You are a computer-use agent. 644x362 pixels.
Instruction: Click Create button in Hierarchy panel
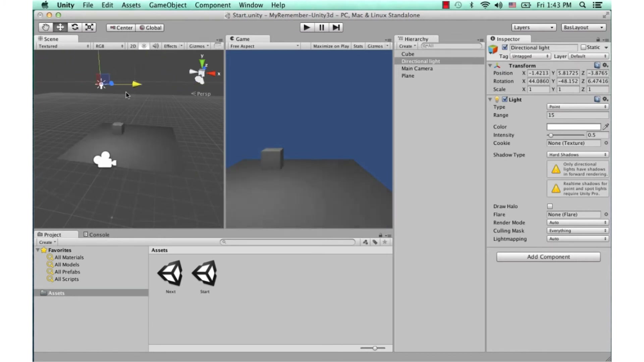pyautogui.click(x=407, y=46)
